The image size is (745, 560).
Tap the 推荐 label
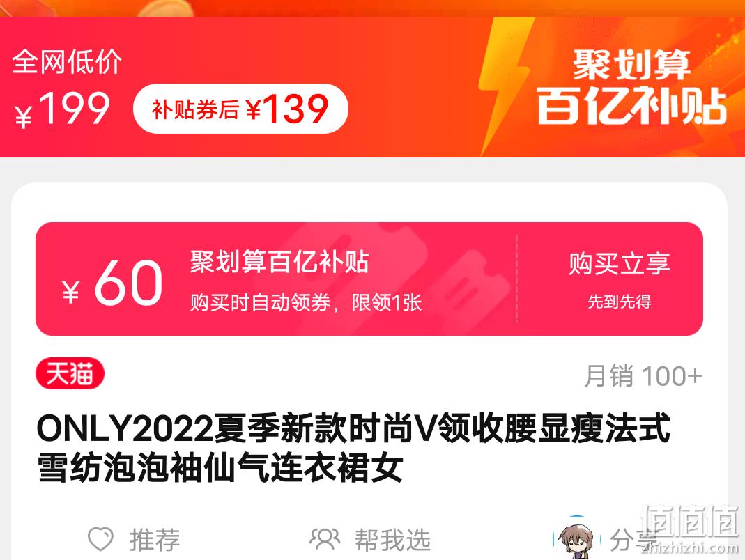click(x=155, y=540)
